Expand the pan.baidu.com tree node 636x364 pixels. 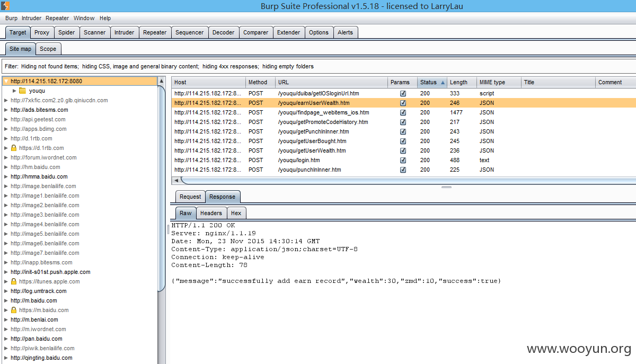(6, 339)
